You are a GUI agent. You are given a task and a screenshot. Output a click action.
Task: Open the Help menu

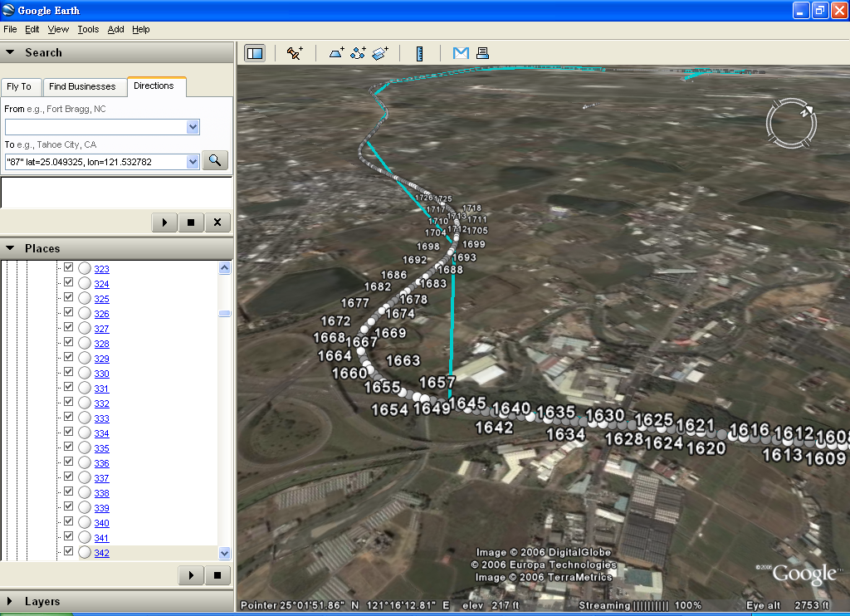[141, 29]
